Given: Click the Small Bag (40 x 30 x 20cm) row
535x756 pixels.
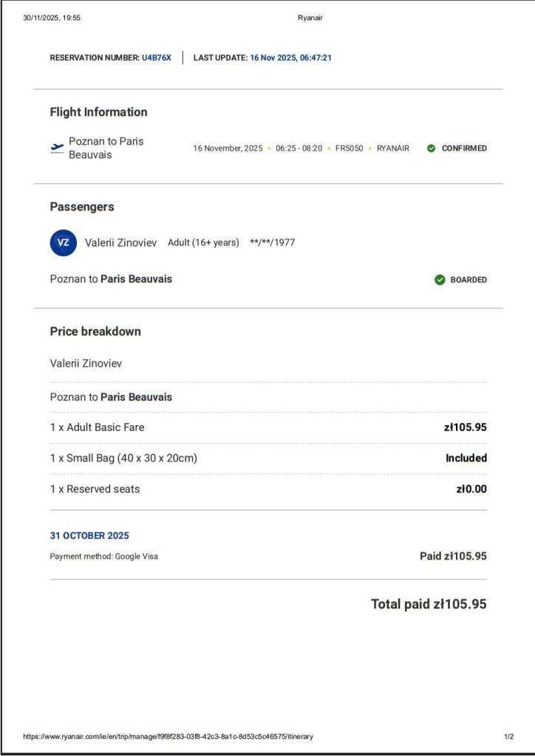Looking at the screenshot, I should coord(123,458).
